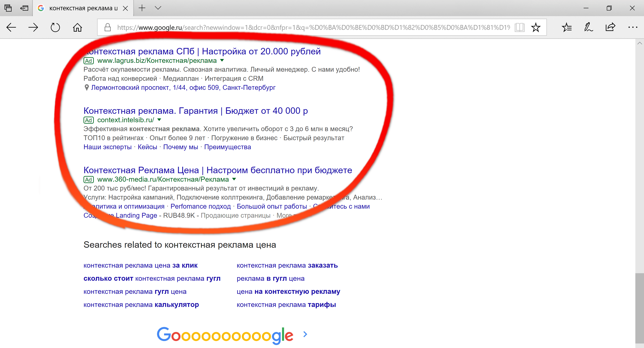The image size is (644, 348).
Task: Show tab previews chevron
Action: pos(158,8)
